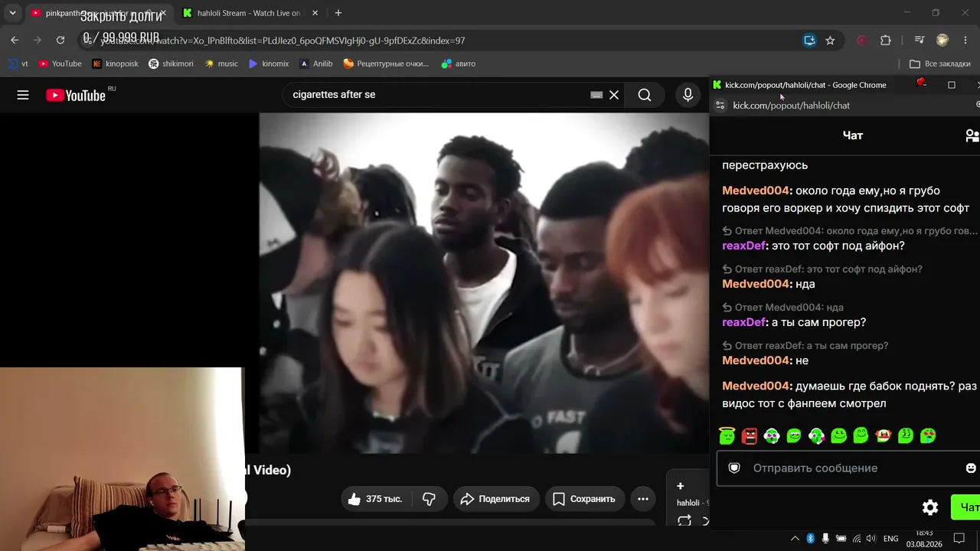Insert the heart-eyes crying emote
Viewport: 980px width, 551px height.
pos(928,435)
